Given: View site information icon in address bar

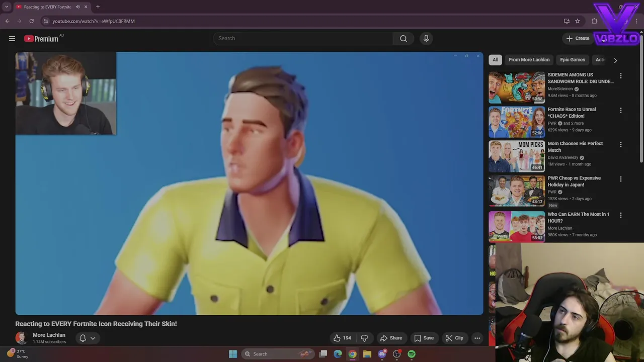Looking at the screenshot, I should (x=46, y=21).
